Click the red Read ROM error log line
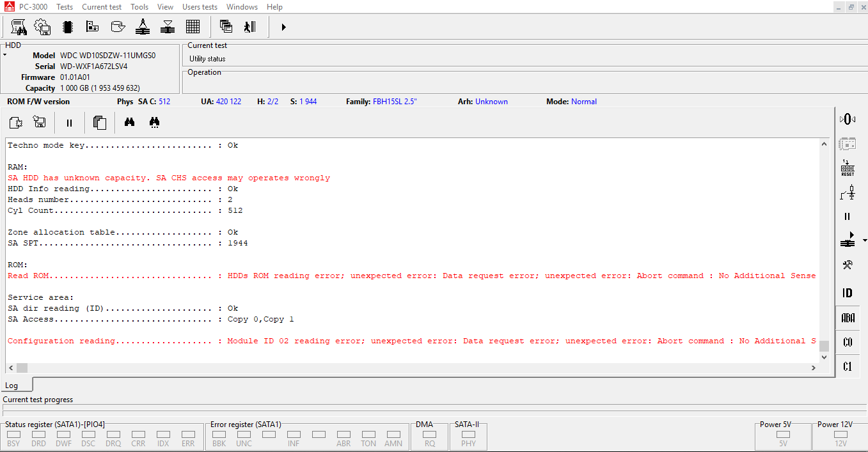The image size is (868, 452). (x=412, y=276)
